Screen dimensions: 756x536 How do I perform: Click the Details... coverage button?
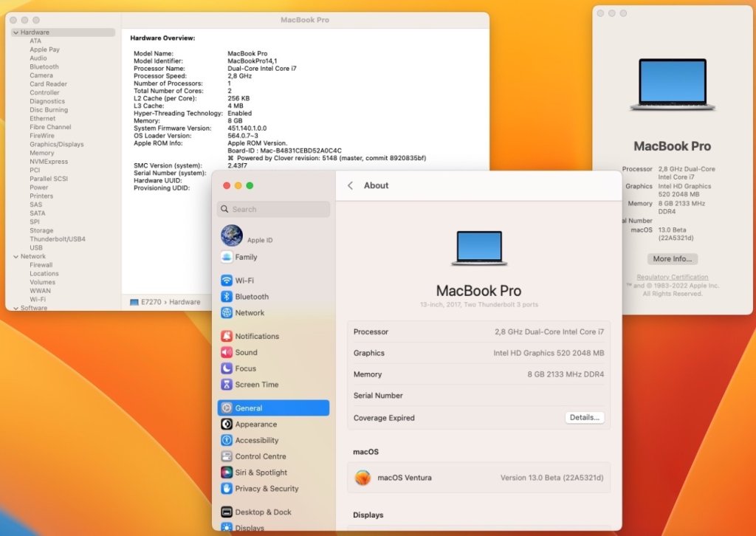coord(585,418)
